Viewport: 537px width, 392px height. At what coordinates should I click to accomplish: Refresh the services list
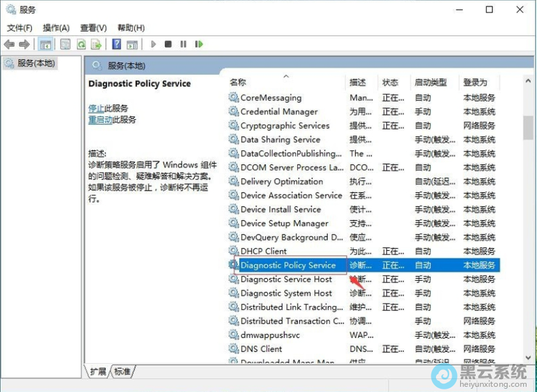point(80,44)
